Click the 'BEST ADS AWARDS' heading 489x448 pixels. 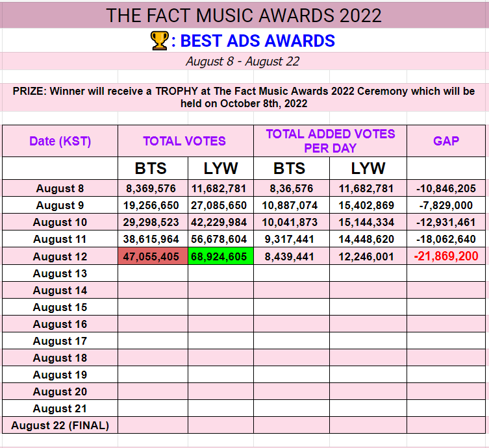coord(257,41)
